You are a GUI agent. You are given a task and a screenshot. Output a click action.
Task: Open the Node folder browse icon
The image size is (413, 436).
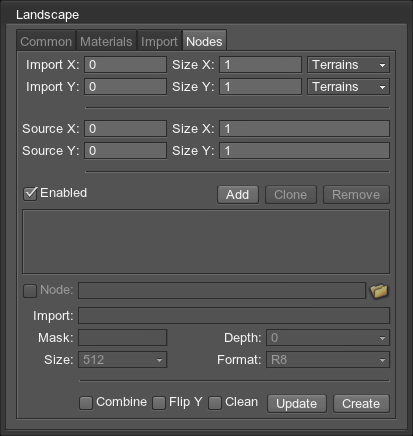379,291
